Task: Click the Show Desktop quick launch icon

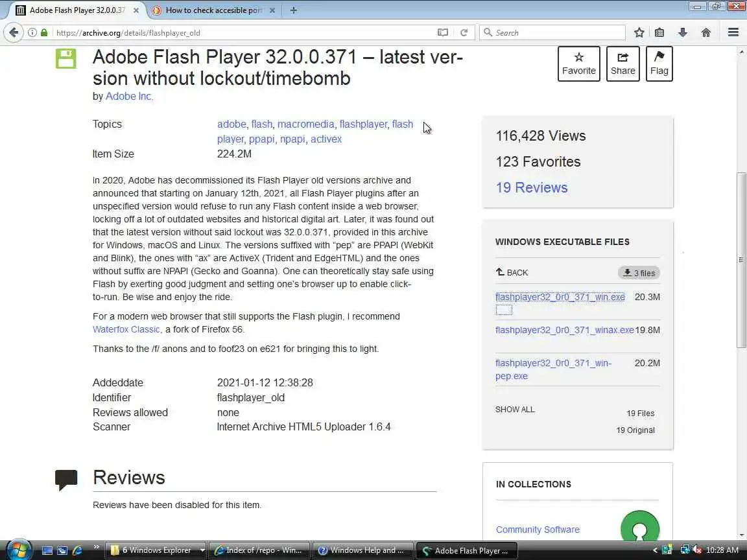Action: (47, 550)
